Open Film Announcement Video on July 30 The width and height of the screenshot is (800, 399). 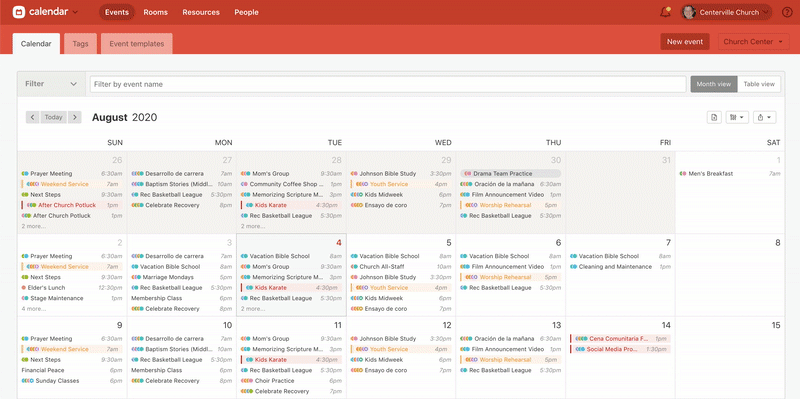(510, 194)
